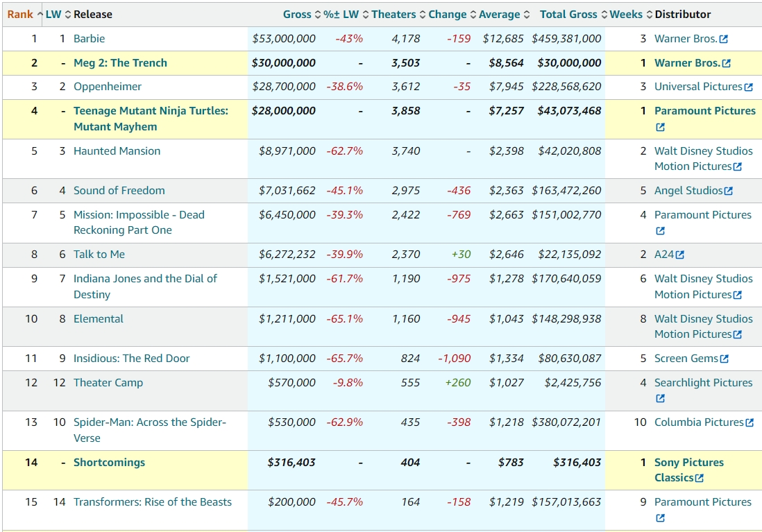Screen dimensions: 762x532
Task: Open Searchlight Pictures distributor link
Action: pyautogui.click(x=703, y=382)
